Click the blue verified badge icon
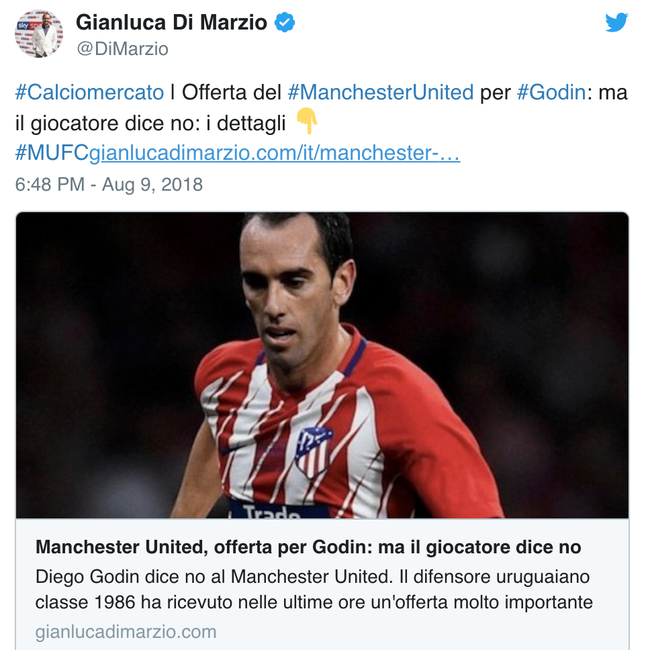Screen dimensions: 650x650 point(285,22)
